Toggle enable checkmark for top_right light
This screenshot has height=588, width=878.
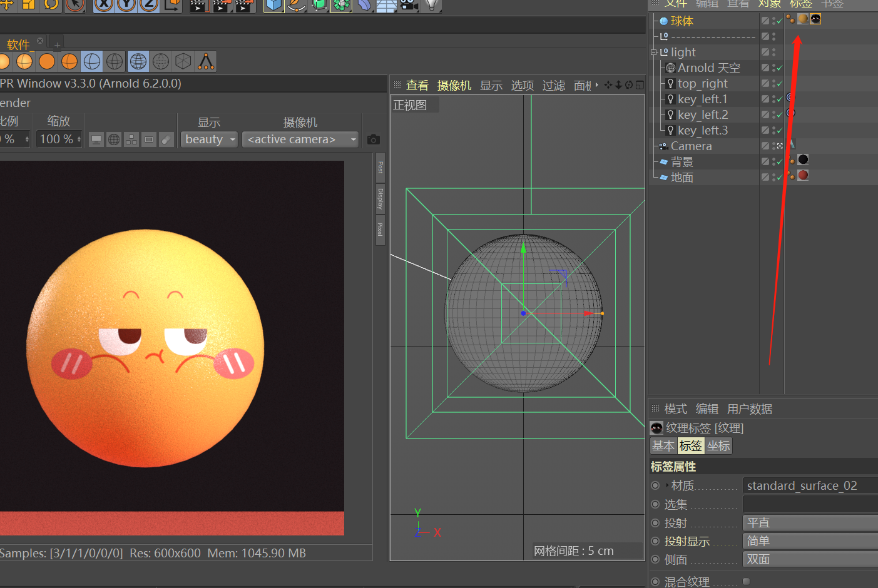[x=780, y=84]
